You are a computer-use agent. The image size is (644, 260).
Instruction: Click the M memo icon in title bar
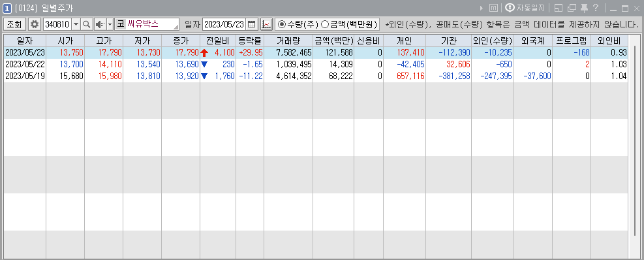click(x=493, y=8)
